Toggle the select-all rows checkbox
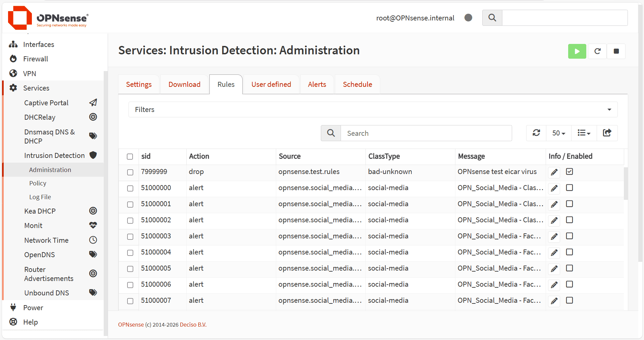644x340 pixels. pos(130,157)
